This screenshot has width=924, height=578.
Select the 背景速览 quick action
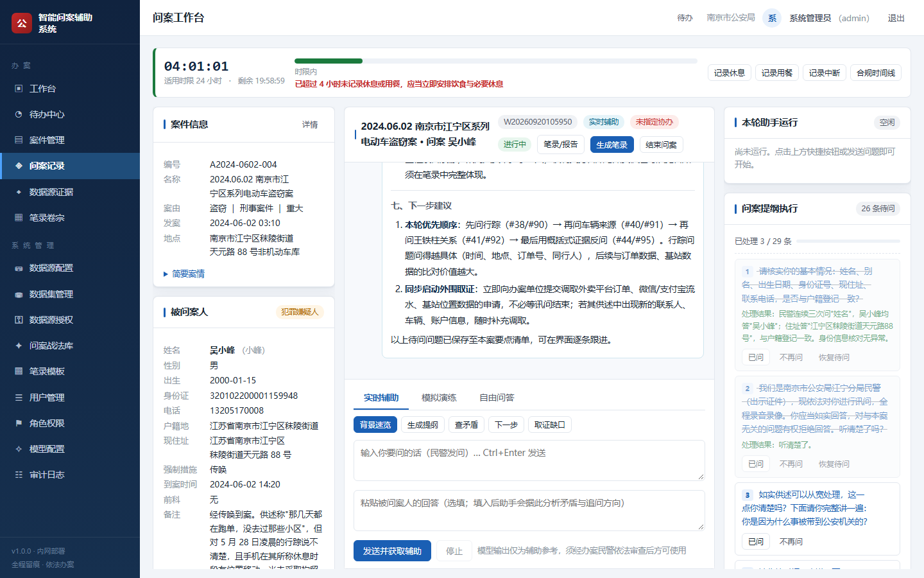[375, 425]
